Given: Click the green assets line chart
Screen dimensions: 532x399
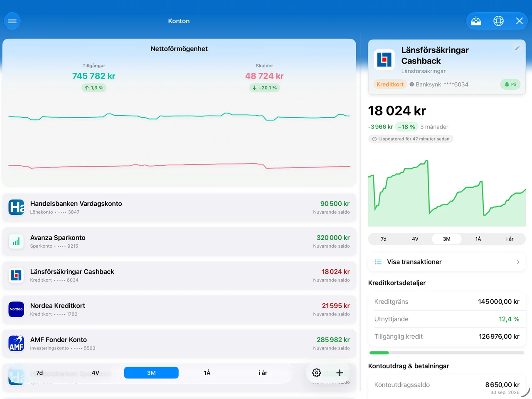Looking at the screenshot, I should [x=179, y=116].
